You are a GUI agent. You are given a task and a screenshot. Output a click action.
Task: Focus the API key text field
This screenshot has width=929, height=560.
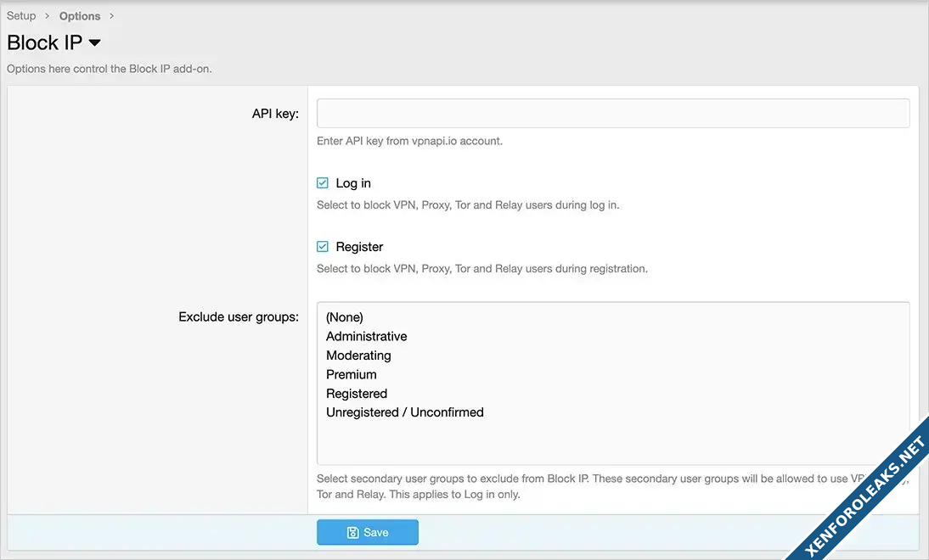coord(612,114)
